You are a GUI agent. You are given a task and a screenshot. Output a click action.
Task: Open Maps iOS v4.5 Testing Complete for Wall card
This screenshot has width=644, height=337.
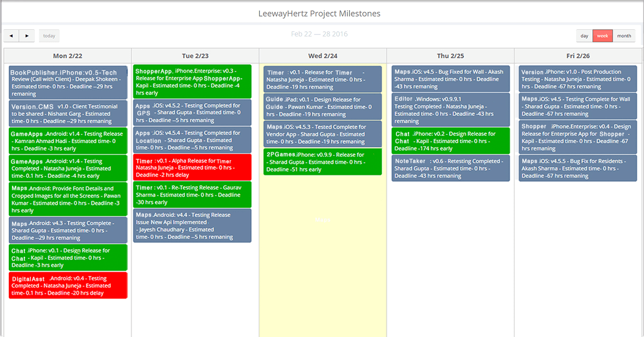pos(578,106)
